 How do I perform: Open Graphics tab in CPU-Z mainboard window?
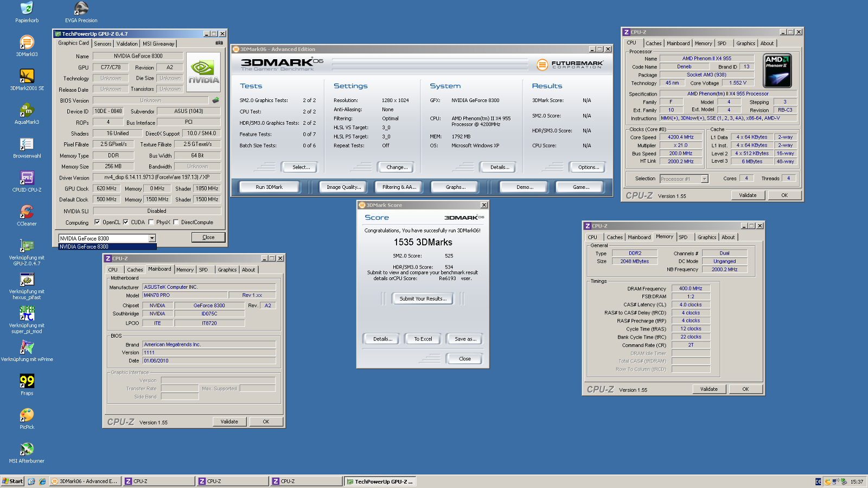coord(227,270)
